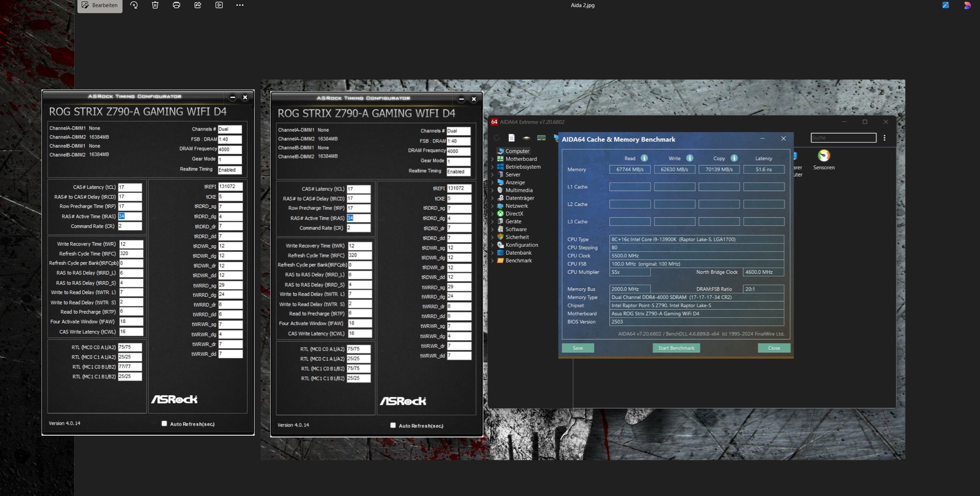Click the info icon next to Copy

point(734,158)
